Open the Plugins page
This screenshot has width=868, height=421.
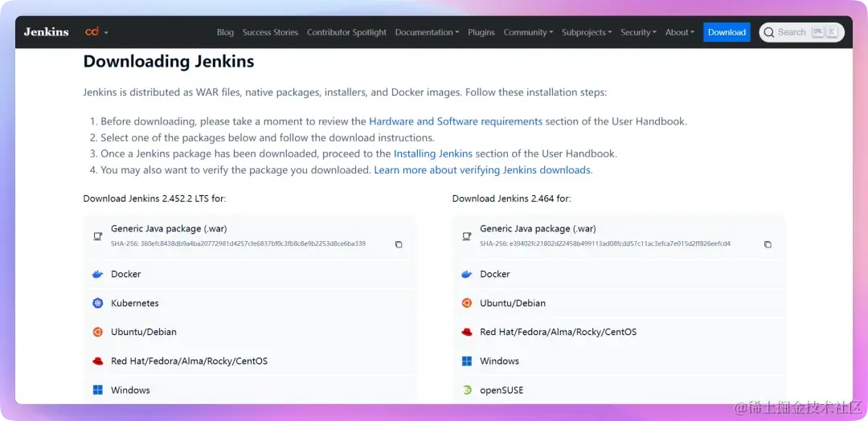pyautogui.click(x=481, y=32)
